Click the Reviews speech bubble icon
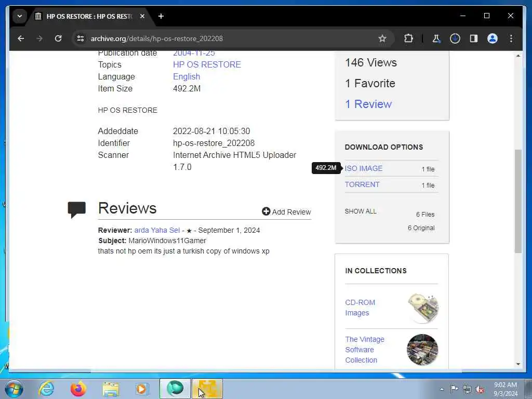This screenshot has height=399, width=532. 77,210
